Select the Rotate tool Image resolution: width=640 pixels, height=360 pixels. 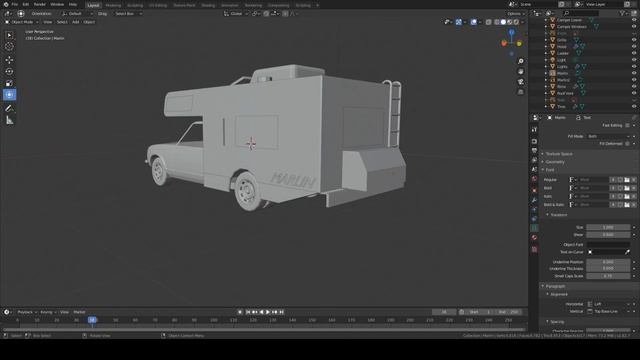tap(9, 71)
